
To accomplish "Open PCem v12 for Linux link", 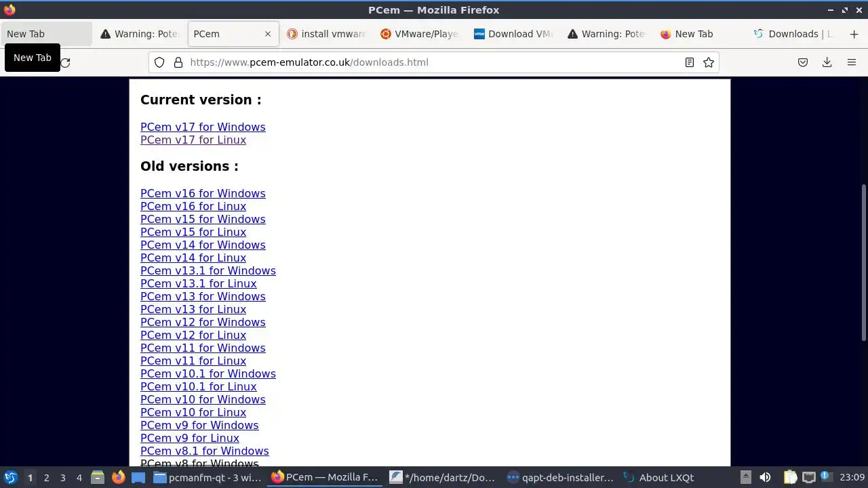I will (x=193, y=335).
